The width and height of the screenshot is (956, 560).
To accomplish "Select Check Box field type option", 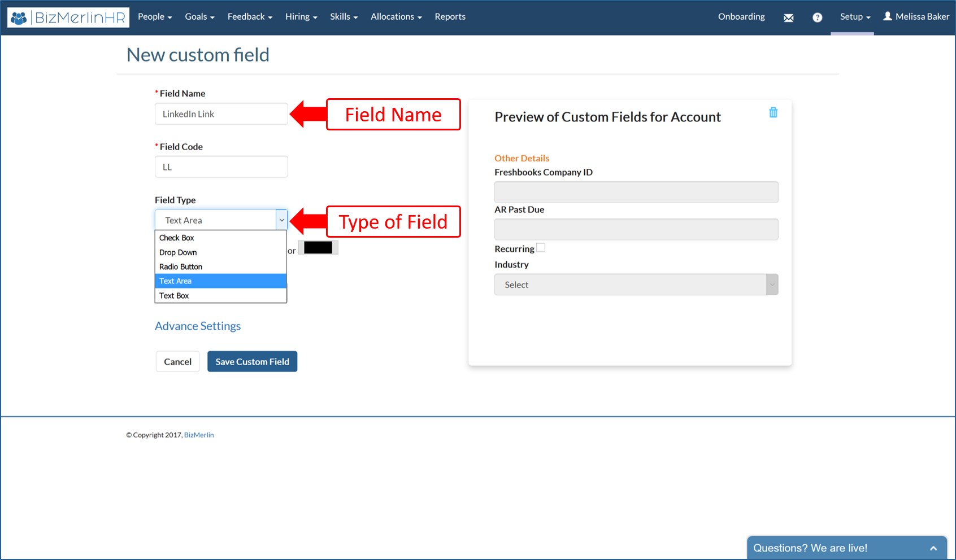I will point(221,238).
